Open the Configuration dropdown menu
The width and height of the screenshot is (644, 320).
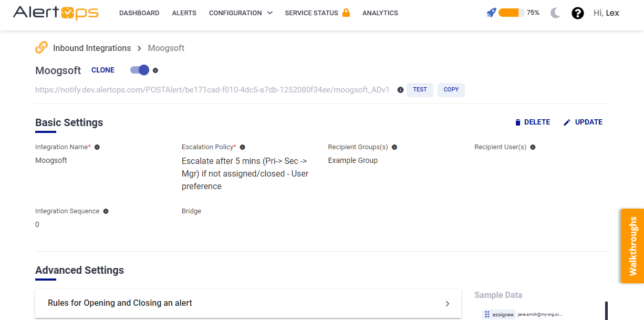pos(241,13)
